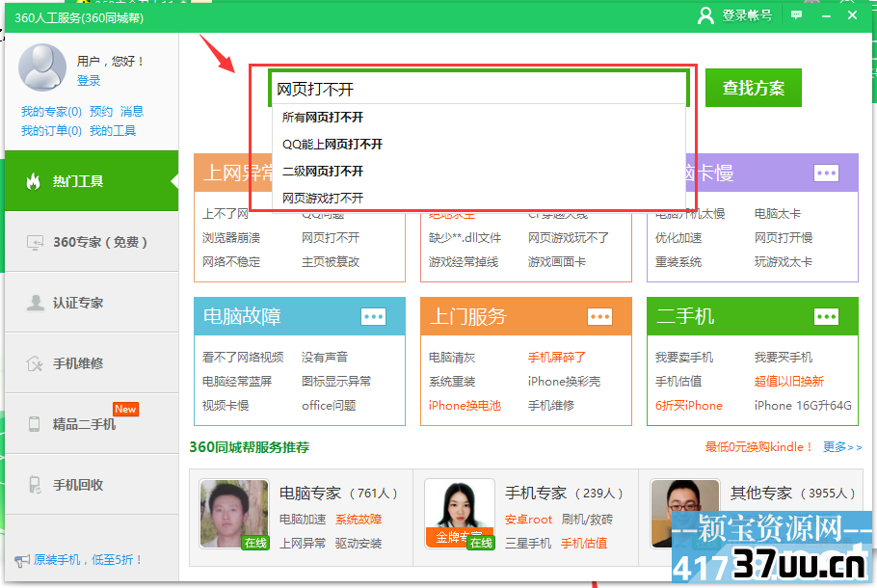Viewport: 877px width, 588px height.
Task: Click the wrench icon beside 手机维修
Action: pyautogui.click(x=34, y=363)
